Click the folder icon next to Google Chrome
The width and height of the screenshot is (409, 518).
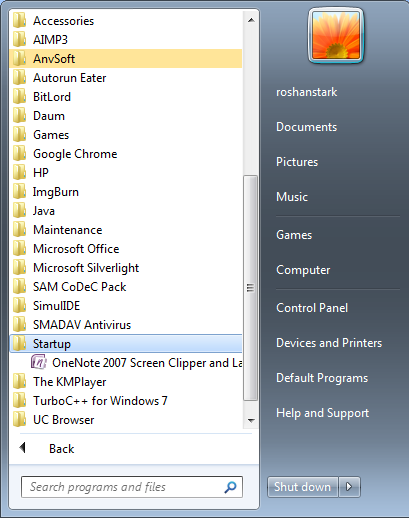[x=19, y=154]
